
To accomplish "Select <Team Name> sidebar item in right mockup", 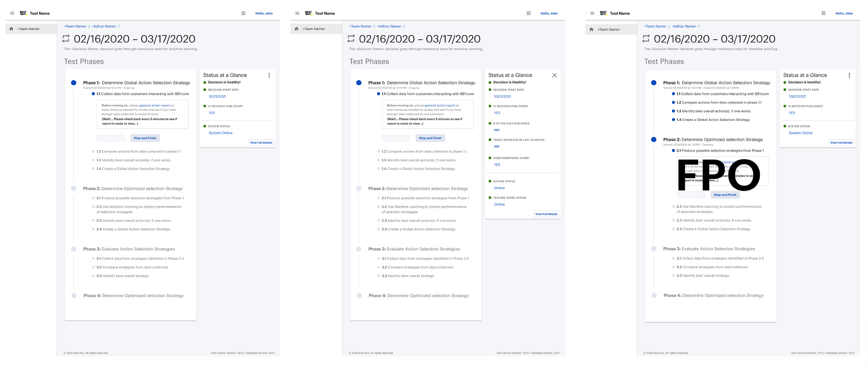I will pos(611,29).
